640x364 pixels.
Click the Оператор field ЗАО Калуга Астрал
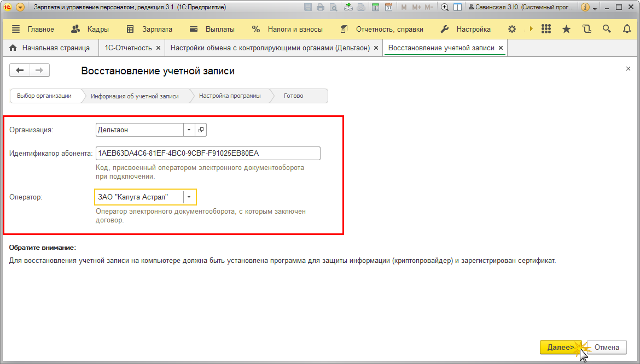(x=139, y=197)
